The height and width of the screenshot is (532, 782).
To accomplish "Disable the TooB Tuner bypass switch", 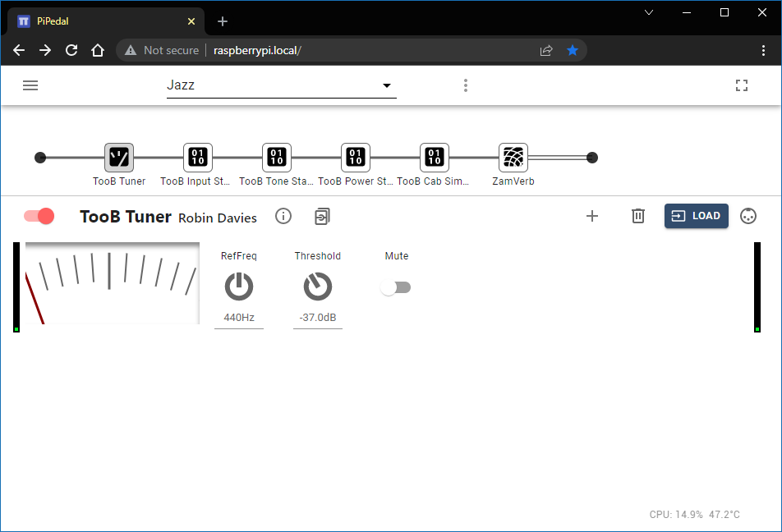I will [x=39, y=216].
